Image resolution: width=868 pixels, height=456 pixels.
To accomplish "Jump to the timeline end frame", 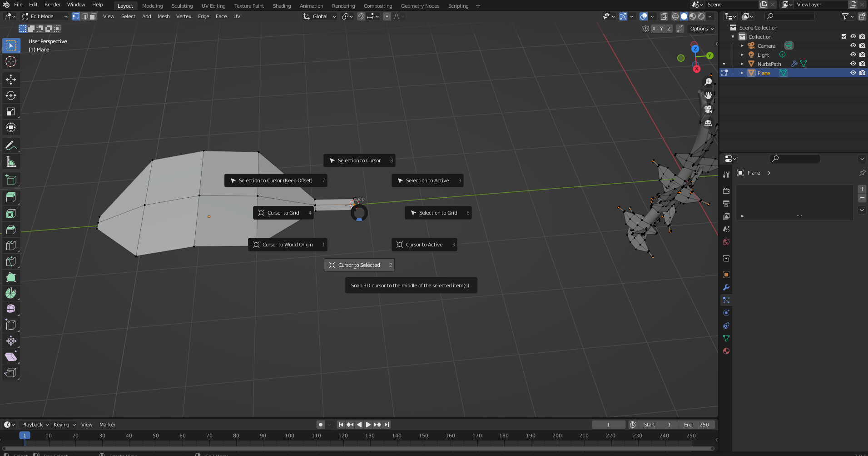I will pyautogui.click(x=387, y=425).
